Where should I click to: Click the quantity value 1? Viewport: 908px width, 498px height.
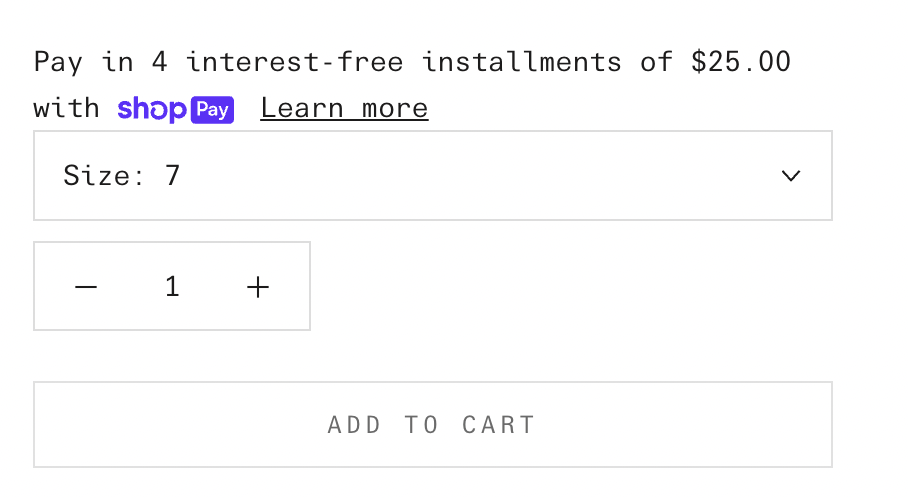172,287
